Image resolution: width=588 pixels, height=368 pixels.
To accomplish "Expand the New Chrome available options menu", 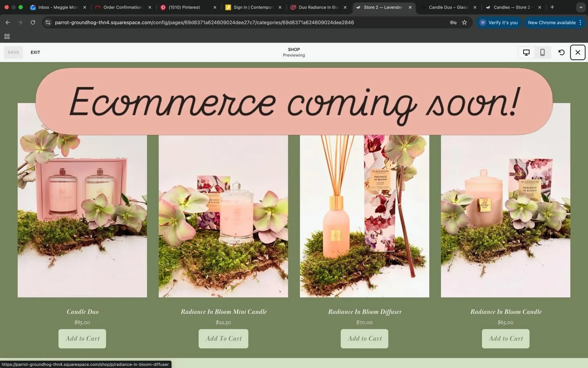I will click(x=580, y=22).
